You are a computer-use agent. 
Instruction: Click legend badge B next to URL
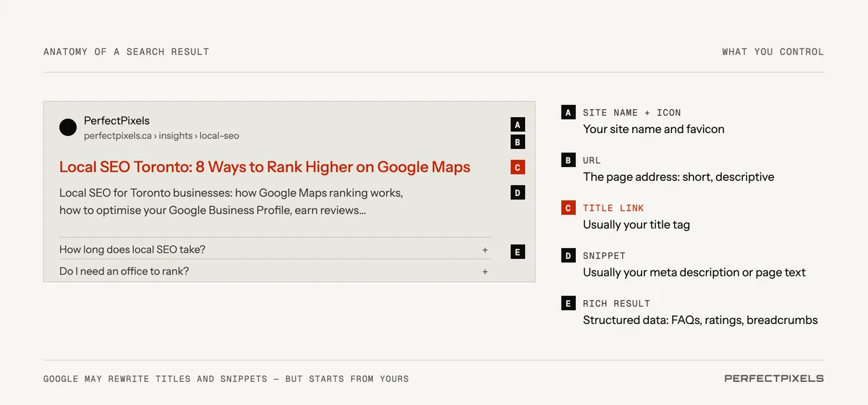[x=569, y=160]
